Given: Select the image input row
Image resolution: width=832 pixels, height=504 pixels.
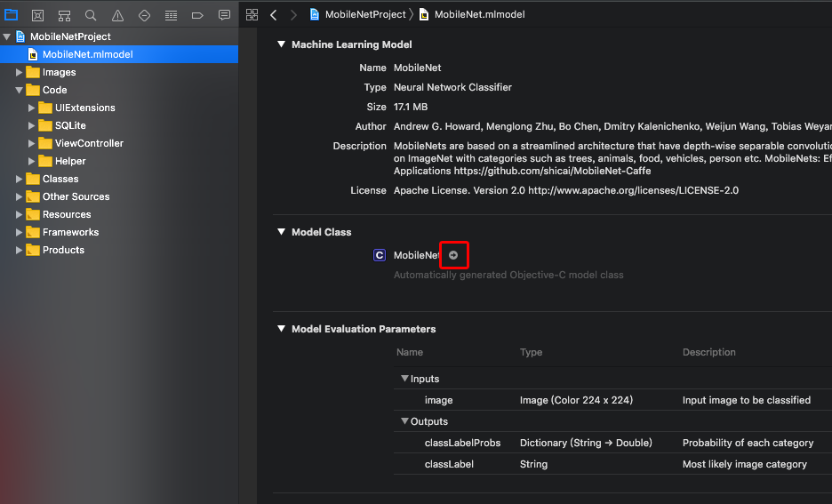Looking at the screenshot, I should pyautogui.click(x=612, y=400).
